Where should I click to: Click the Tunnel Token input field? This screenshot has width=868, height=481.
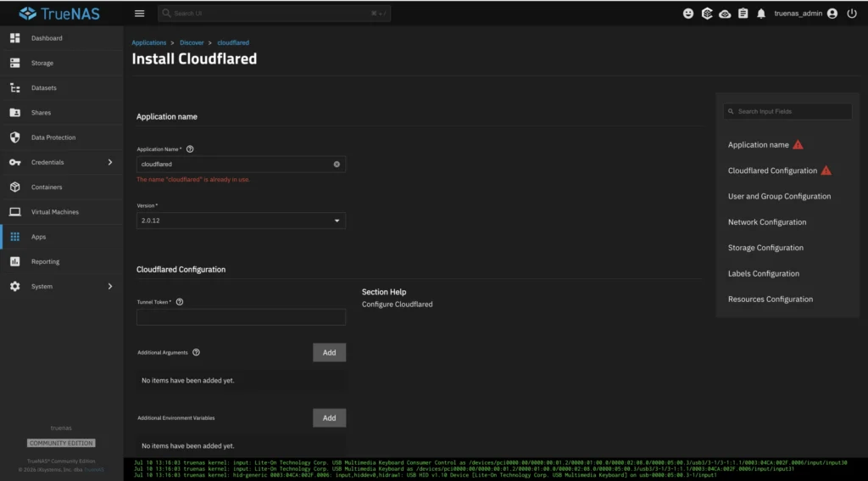pyautogui.click(x=241, y=317)
